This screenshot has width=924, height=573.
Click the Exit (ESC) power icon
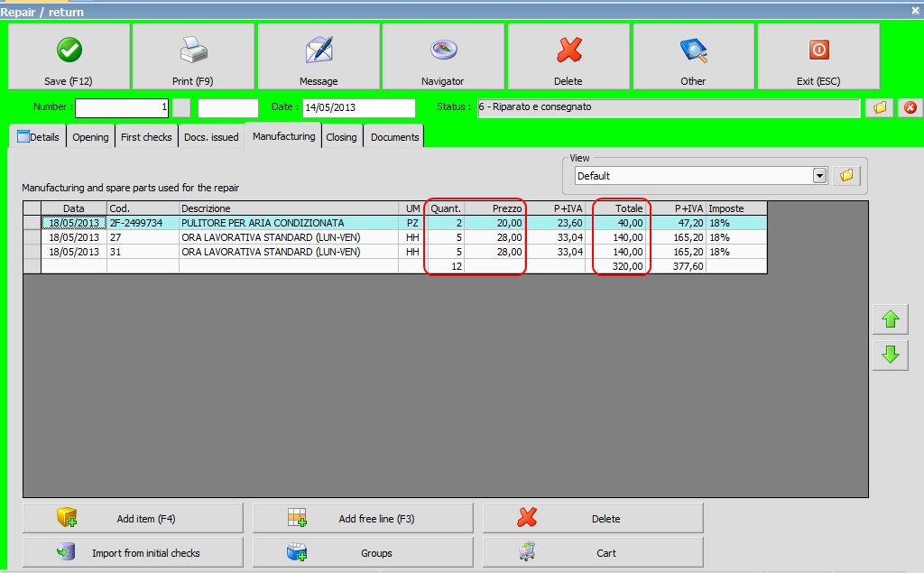coord(818,51)
